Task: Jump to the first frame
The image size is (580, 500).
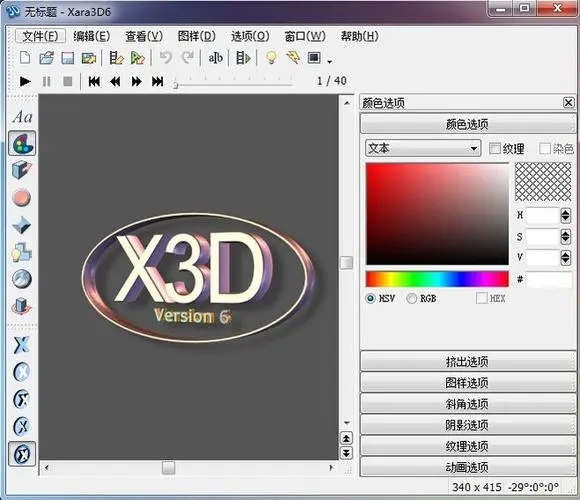Action: [x=94, y=81]
